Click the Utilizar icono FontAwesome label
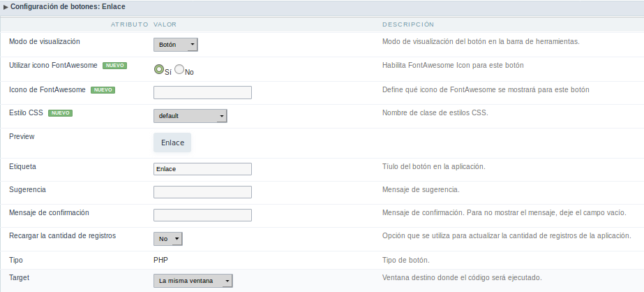The image size is (644, 292). pos(54,66)
